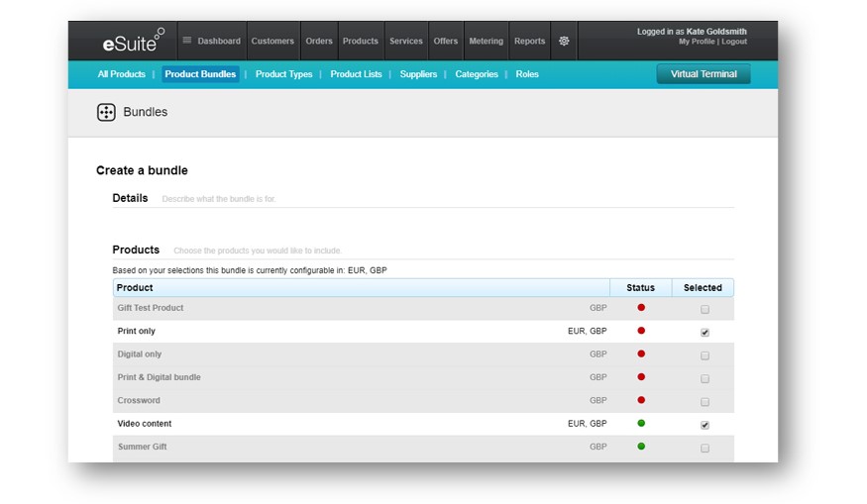Open the Customers menu
Viewport: 867px width, 504px height.
272,42
